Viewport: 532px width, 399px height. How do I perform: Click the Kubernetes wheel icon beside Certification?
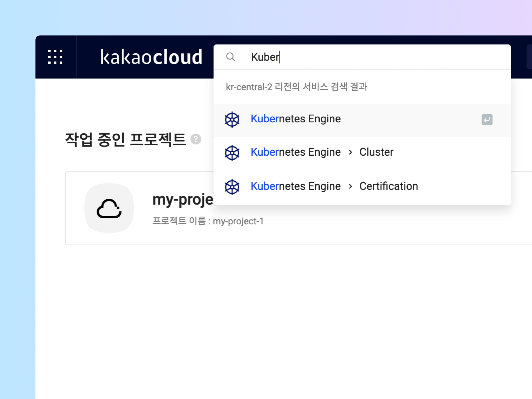(232, 187)
